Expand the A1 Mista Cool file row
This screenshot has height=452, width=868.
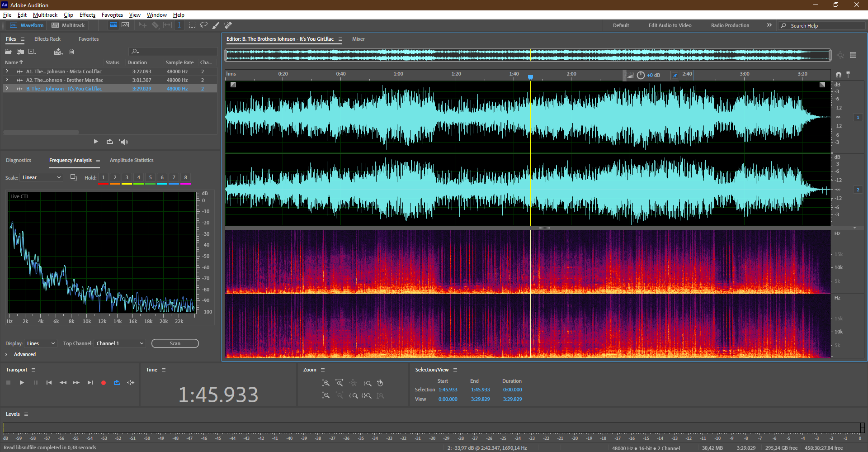(x=7, y=71)
